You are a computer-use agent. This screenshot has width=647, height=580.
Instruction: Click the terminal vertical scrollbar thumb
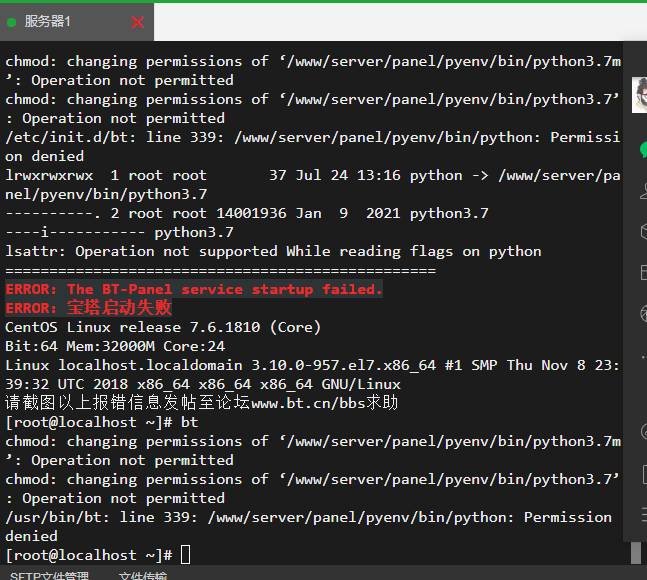[635, 552]
